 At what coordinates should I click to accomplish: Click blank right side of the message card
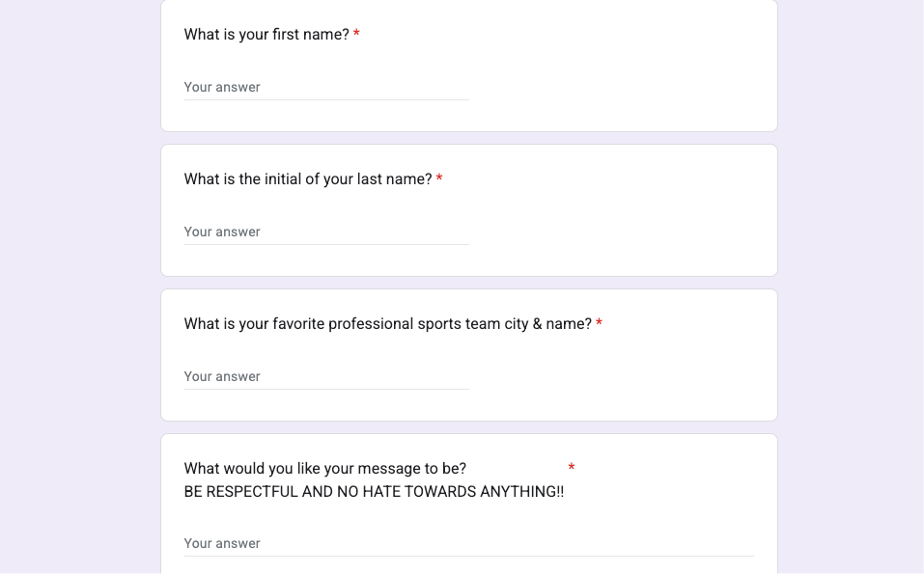click(x=676, y=482)
